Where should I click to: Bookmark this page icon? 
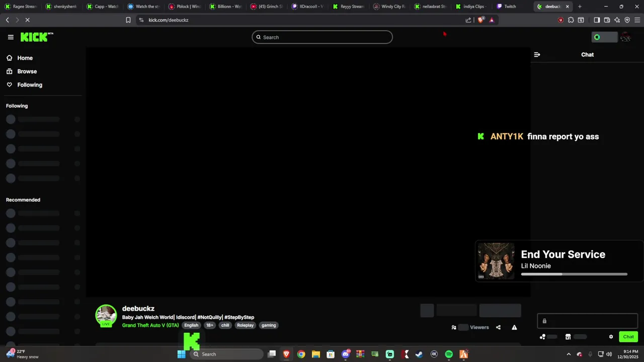click(128, 20)
